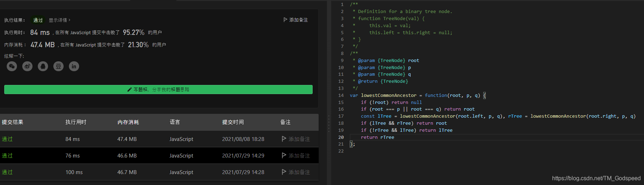Click the green 写题解 share solution button

pos(158,90)
